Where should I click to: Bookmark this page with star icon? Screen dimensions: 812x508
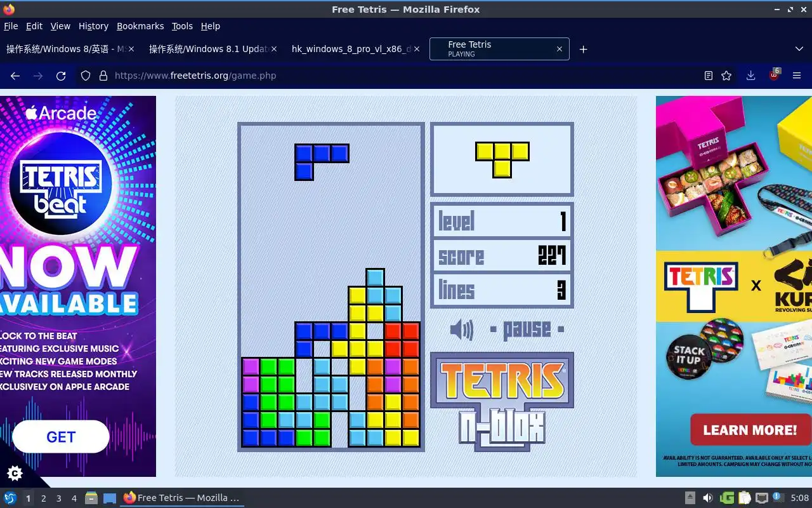(x=726, y=76)
